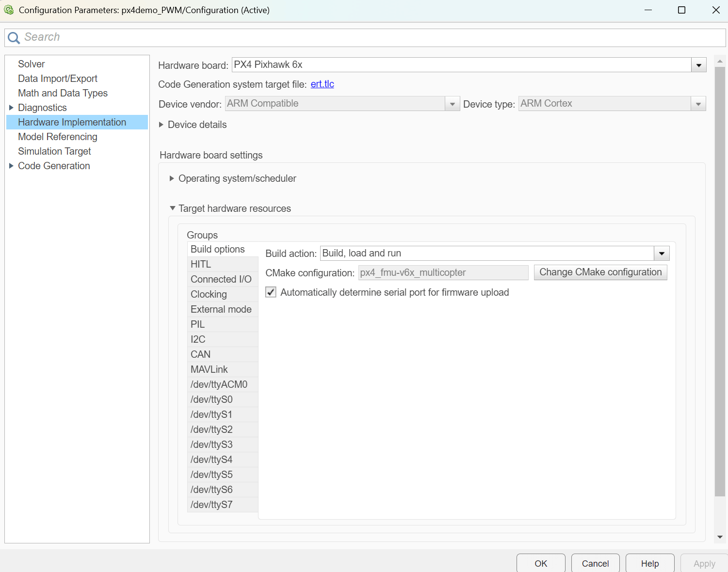Collapse the Target hardware resources section
This screenshot has width=728, height=572.
[172, 208]
